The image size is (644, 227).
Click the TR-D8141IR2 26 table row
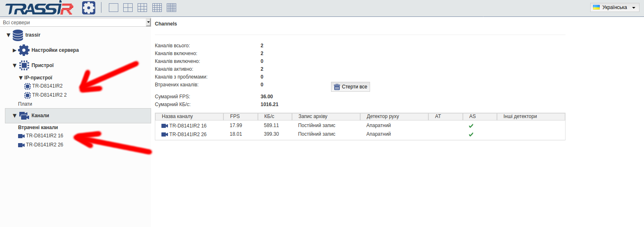[x=188, y=134]
